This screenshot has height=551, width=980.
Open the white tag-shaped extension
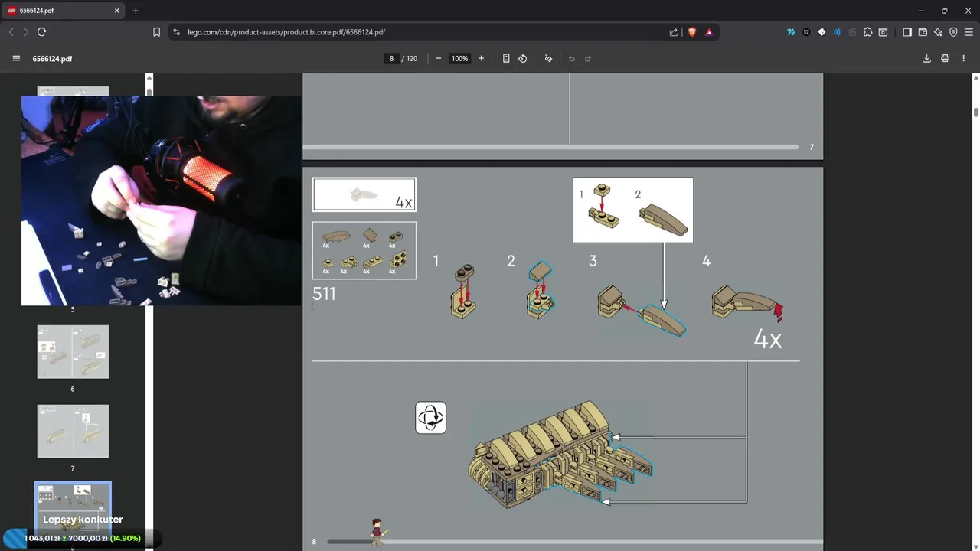pos(822,32)
